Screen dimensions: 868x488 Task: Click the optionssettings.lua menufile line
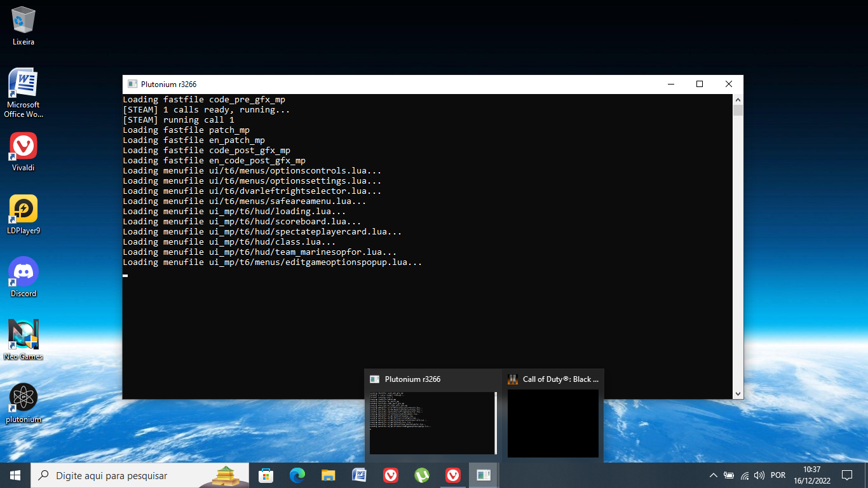[x=252, y=181]
